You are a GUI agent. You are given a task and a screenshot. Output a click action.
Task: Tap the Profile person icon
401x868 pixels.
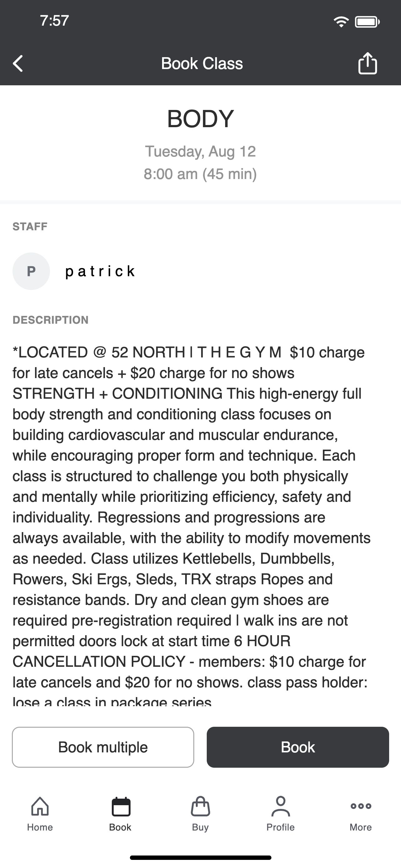[x=280, y=806]
